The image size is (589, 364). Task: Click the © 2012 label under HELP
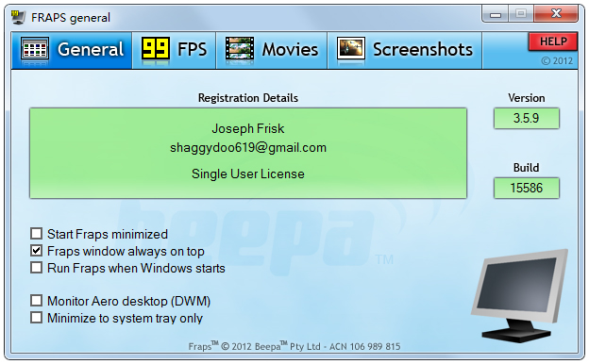coord(557,60)
